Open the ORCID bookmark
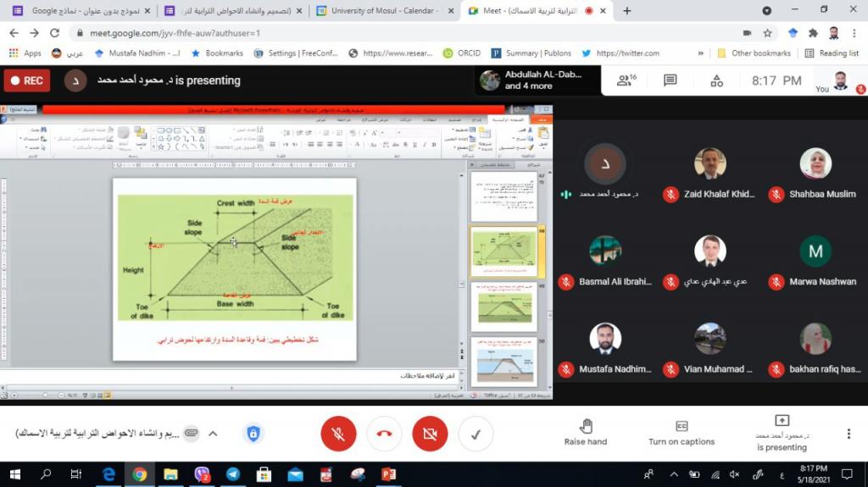 [x=462, y=53]
